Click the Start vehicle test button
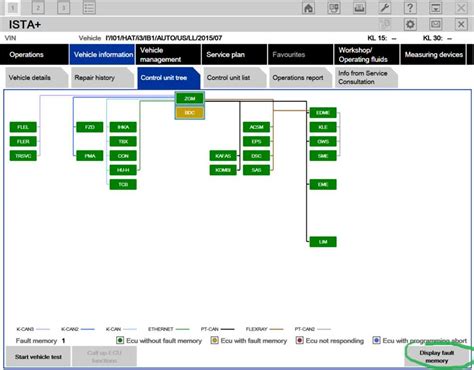The image size is (474, 370). 38,357
